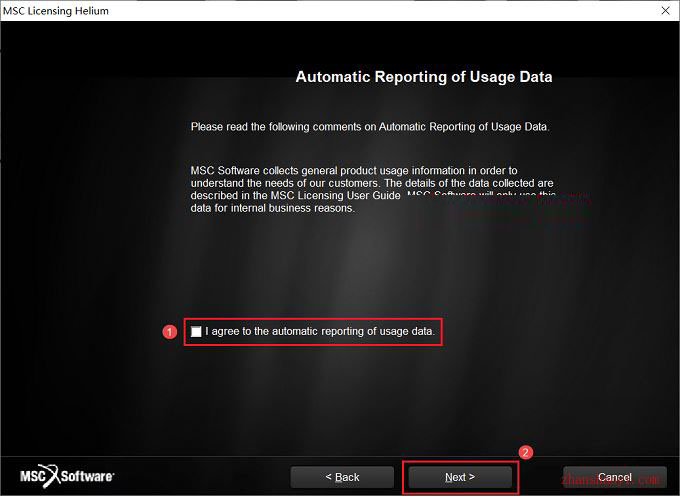Check the agree to automatic reporting checkbox
Image resolution: width=680 pixels, height=496 pixels.
pyautogui.click(x=196, y=332)
